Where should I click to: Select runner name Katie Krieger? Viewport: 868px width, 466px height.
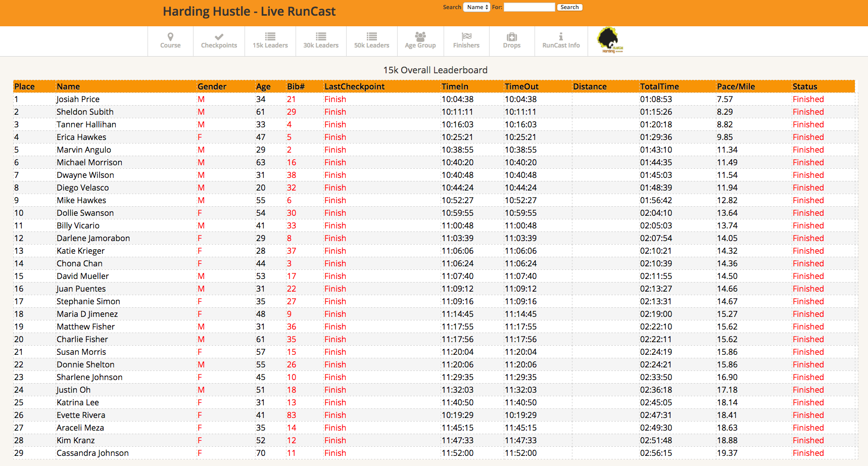[81, 251]
